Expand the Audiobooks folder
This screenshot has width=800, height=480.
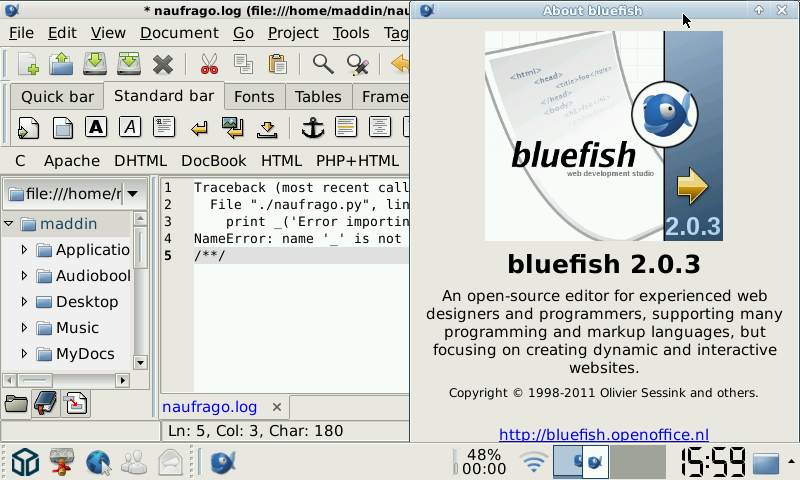[24, 276]
